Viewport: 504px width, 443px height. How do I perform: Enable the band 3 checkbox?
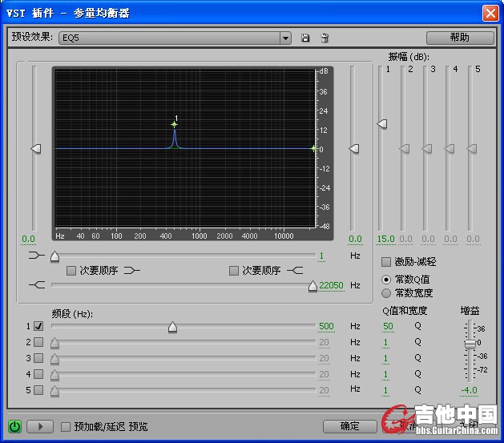click(38, 358)
